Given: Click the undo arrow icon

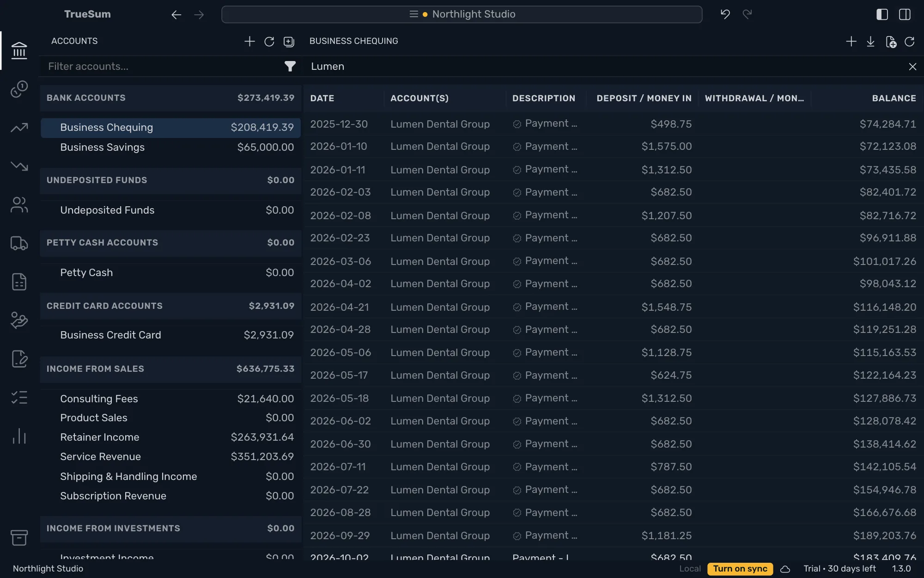Looking at the screenshot, I should [725, 14].
